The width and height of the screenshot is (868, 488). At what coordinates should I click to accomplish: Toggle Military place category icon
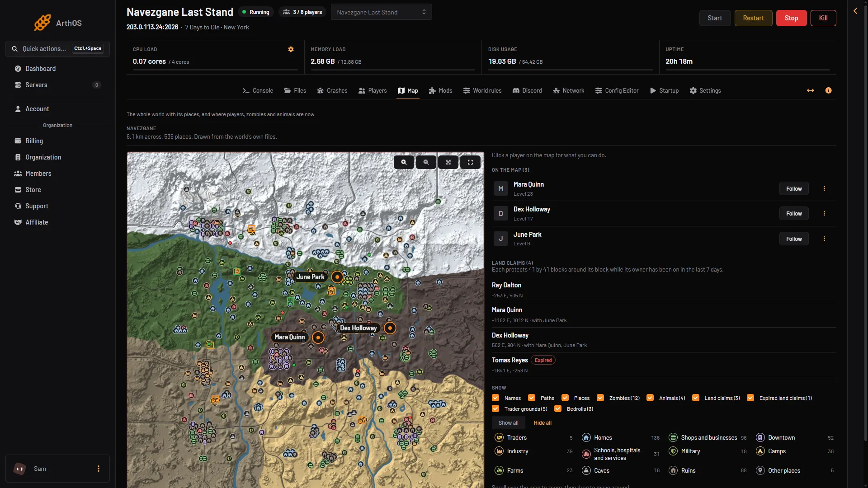(673, 451)
